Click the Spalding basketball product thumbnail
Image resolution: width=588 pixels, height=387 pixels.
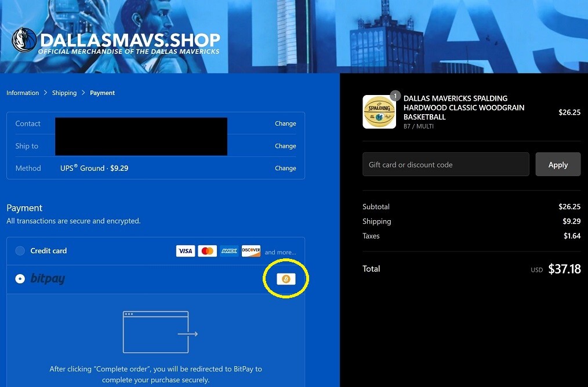point(379,112)
